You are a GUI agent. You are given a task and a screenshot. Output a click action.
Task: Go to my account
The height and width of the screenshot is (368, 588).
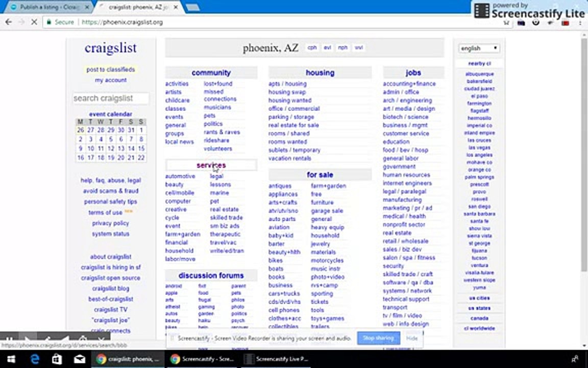click(111, 80)
